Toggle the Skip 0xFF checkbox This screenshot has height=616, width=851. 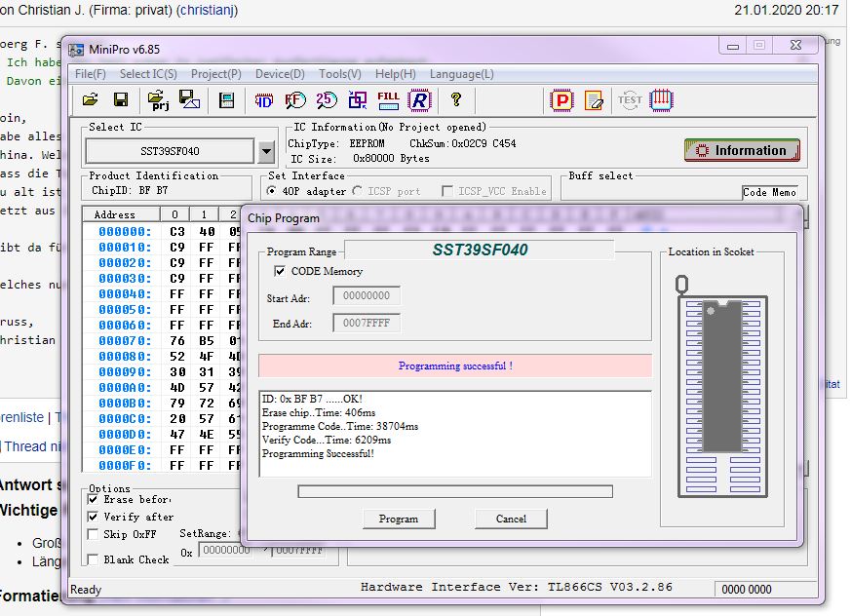click(93, 534)
